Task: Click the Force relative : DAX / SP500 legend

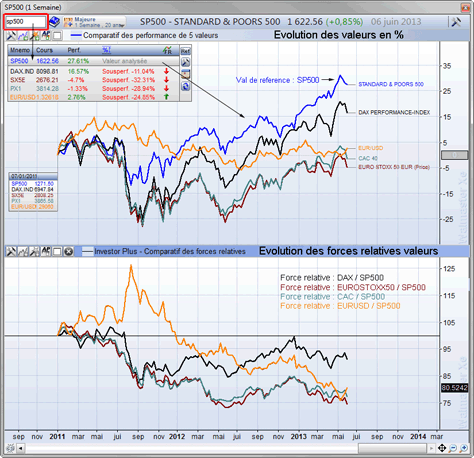Action: point(332,278)
